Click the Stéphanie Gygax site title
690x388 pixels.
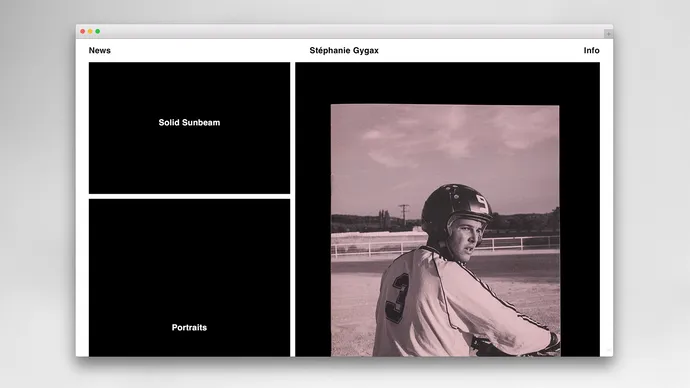click(x=344, y=51)
